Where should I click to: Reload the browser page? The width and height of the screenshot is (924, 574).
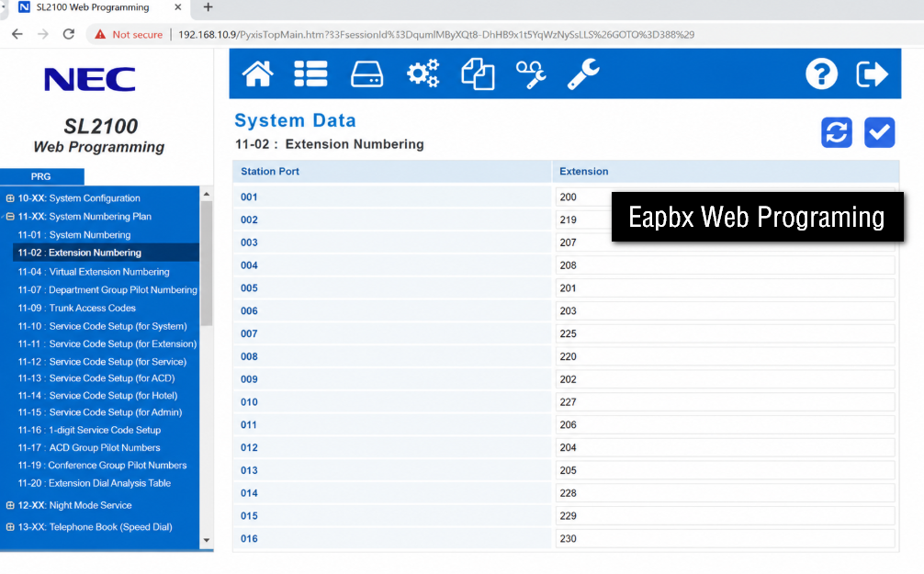pyautogui.click(x=69, y=34)
